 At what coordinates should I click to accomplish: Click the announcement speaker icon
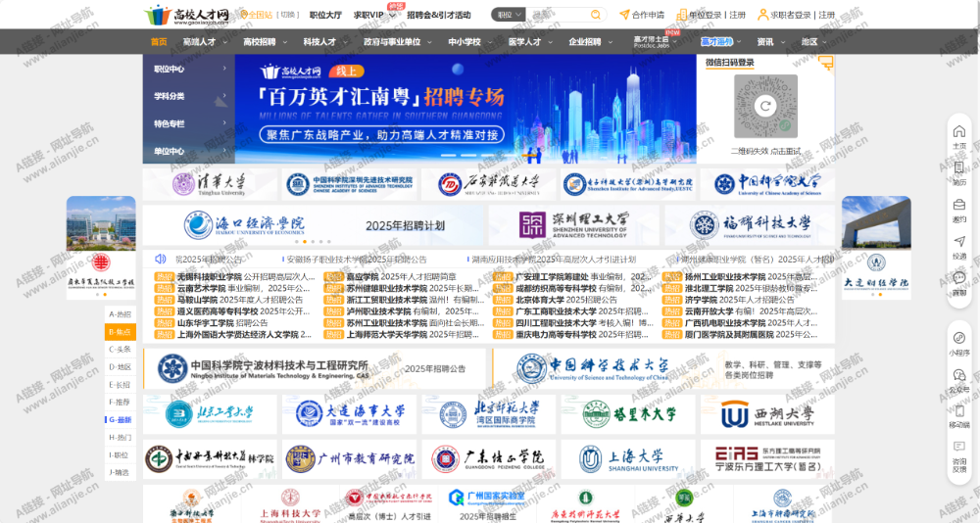click(161, 259)
